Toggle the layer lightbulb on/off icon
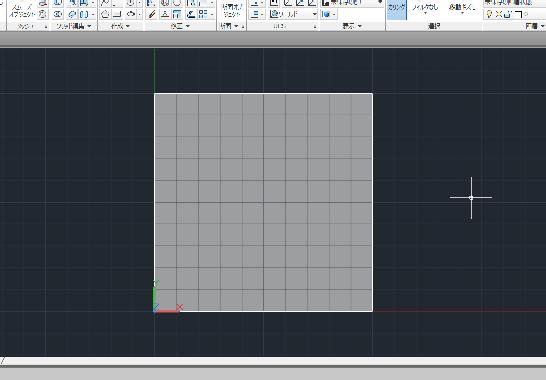This screenshot has width=546, height=380. (489, 14)
